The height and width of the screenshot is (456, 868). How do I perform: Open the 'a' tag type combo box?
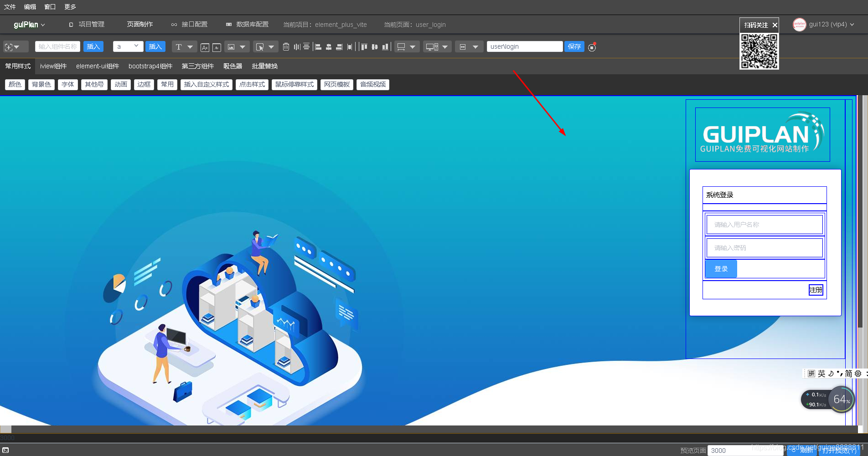point(128,46)
